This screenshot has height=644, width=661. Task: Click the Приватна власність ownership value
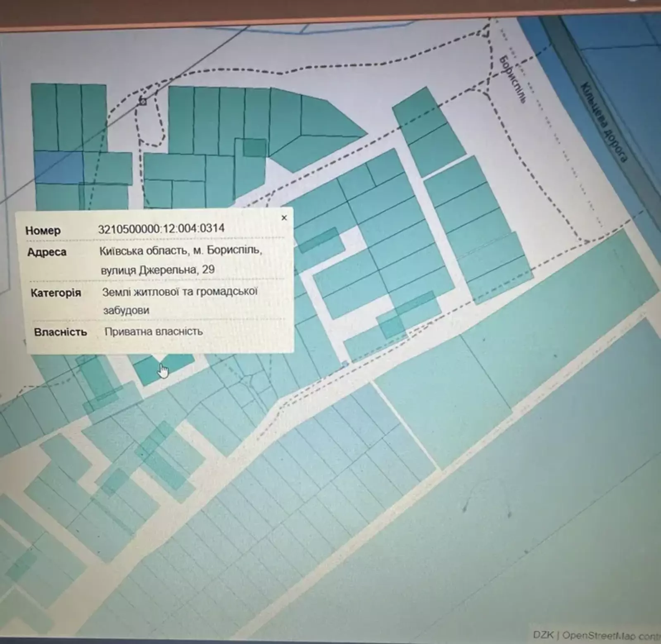tap(153, 332)
